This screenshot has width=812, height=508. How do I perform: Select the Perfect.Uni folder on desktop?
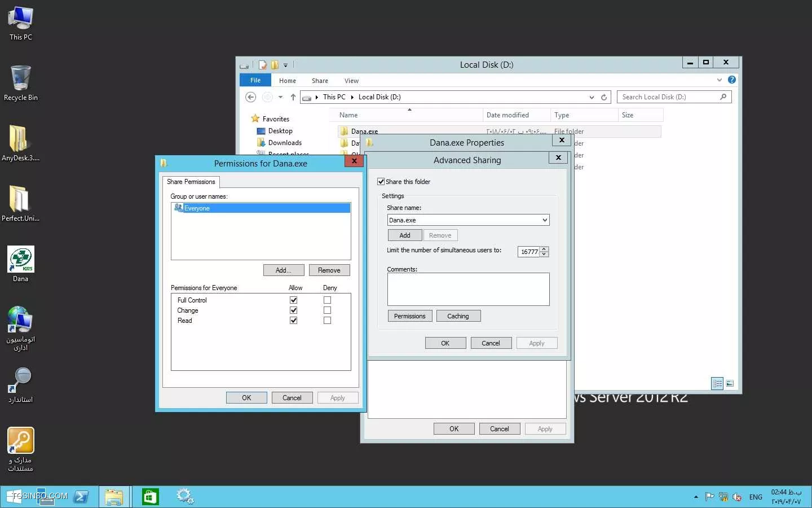pyautogui.click(x=21, y=204)
